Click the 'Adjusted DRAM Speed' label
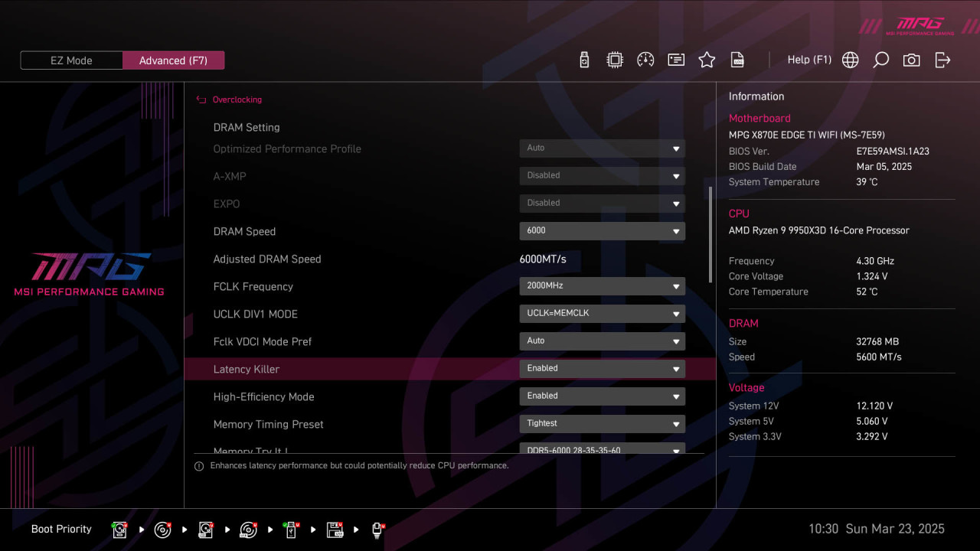This screenshot has height=551, width=980. tap(267, 259)
